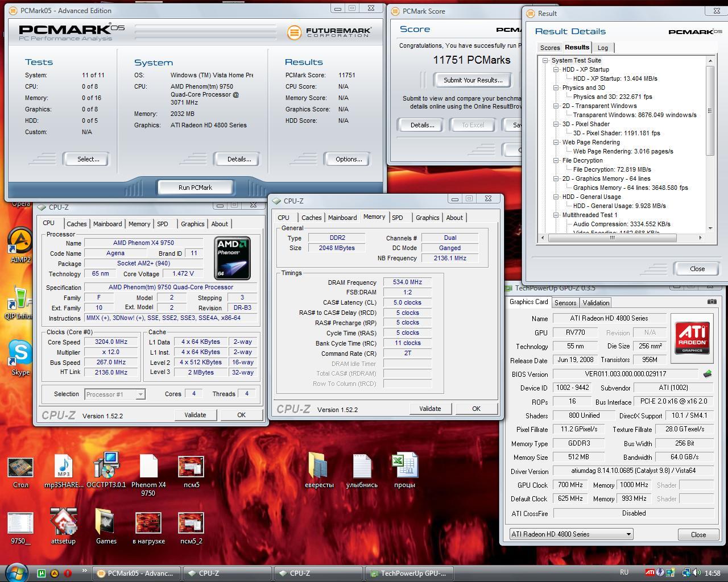The image size is (728, 582).
Task: Collapse the File Decryption node
Action: pos(556,160)
